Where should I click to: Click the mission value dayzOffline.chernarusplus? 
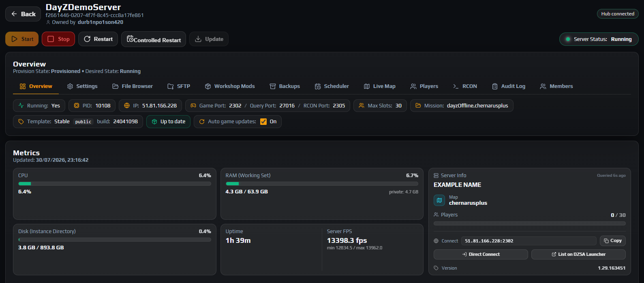coord(477,106)
